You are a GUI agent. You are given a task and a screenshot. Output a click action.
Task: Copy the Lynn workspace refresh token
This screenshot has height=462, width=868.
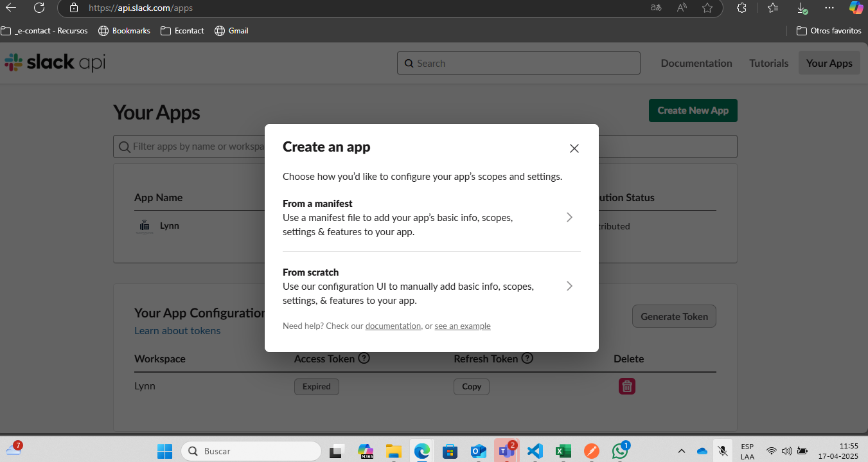[x=471, y=386]
